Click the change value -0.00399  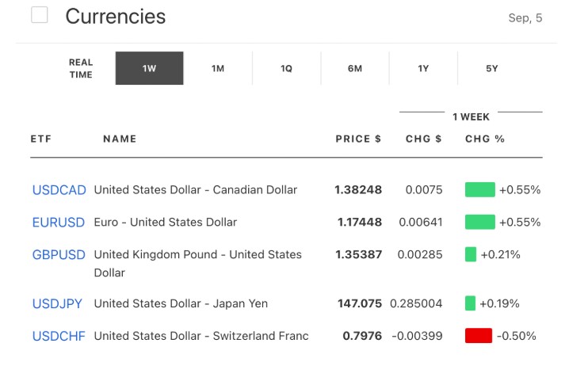click(x=417, y=336)
